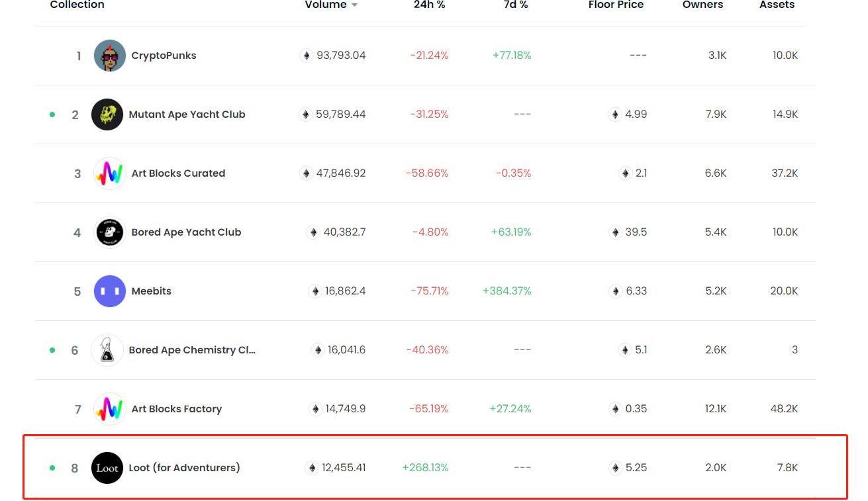868x501 pixels.
Task: Sort by the Volume column header
Action: (326, 5)
